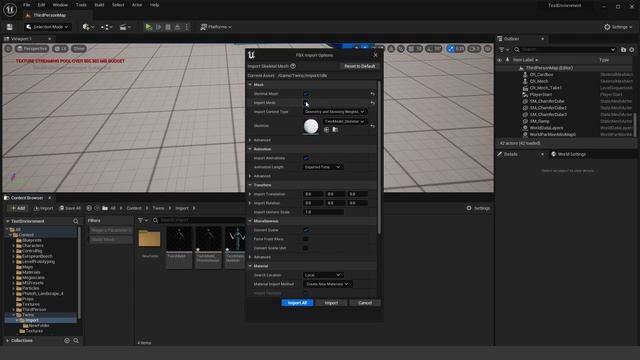This screenshot has height=360, width=640.
Task: Expand the Advanced section under Mesh
Action: point(250,140)
